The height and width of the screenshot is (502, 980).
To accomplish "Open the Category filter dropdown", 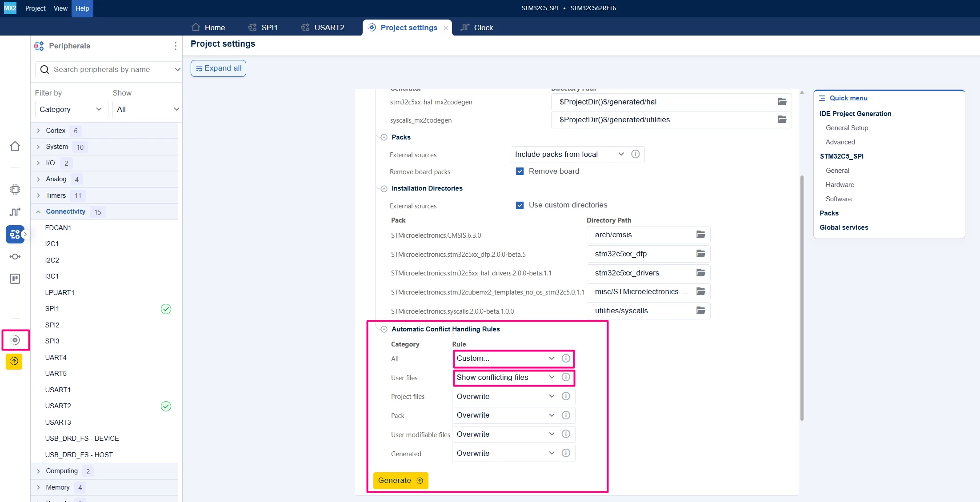I will pos(71,109).
